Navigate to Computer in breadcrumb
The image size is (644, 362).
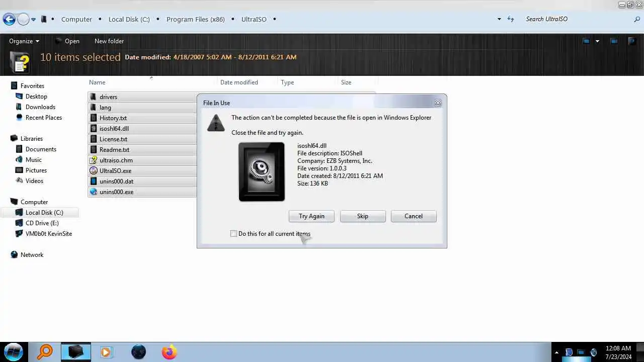point(76,19)
